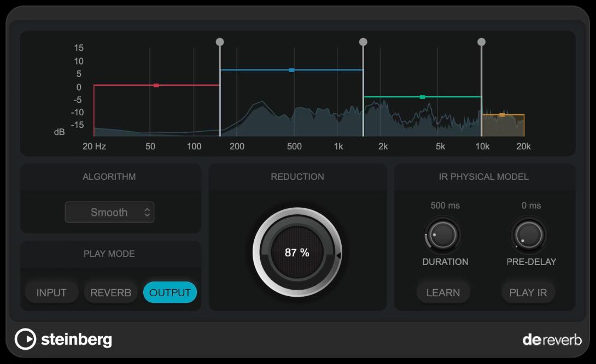
Task: Click the green high-mid band gain handle
Action: point(422,97)
